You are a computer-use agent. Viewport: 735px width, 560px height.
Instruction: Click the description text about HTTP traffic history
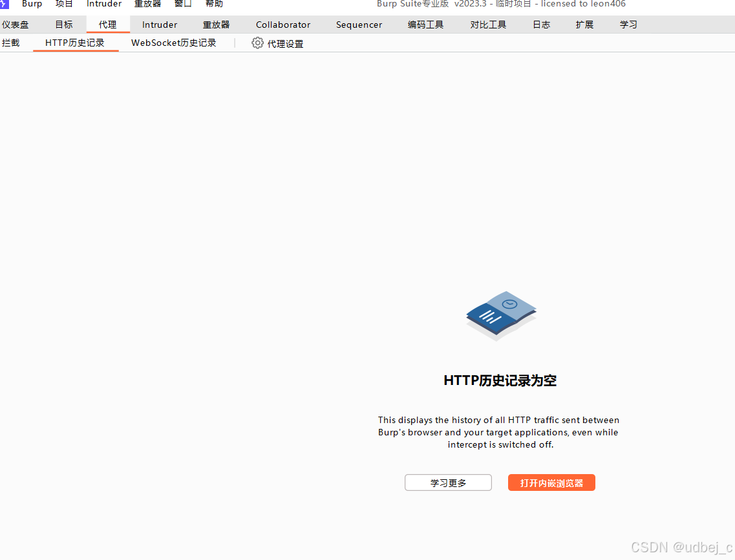pos(499,432)
